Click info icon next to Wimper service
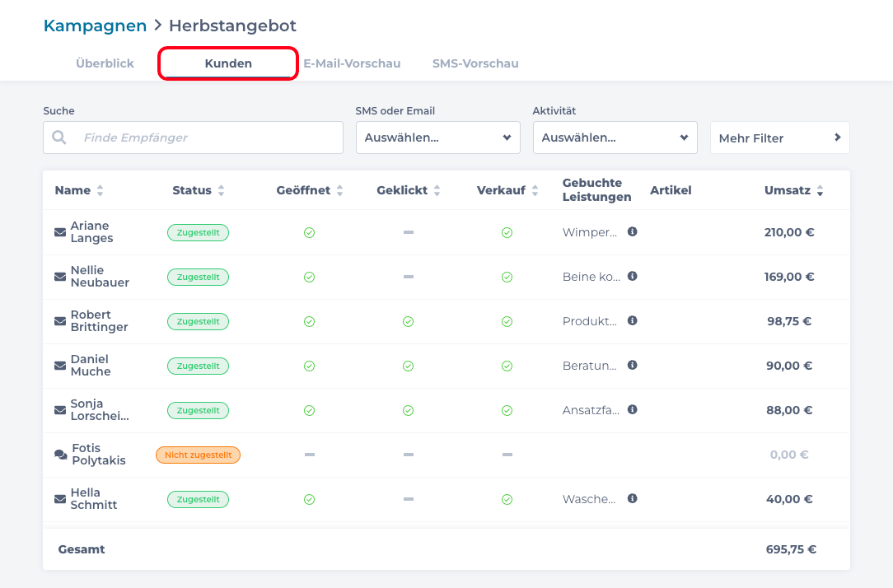The image size is (893, 588). pos(632,231)
